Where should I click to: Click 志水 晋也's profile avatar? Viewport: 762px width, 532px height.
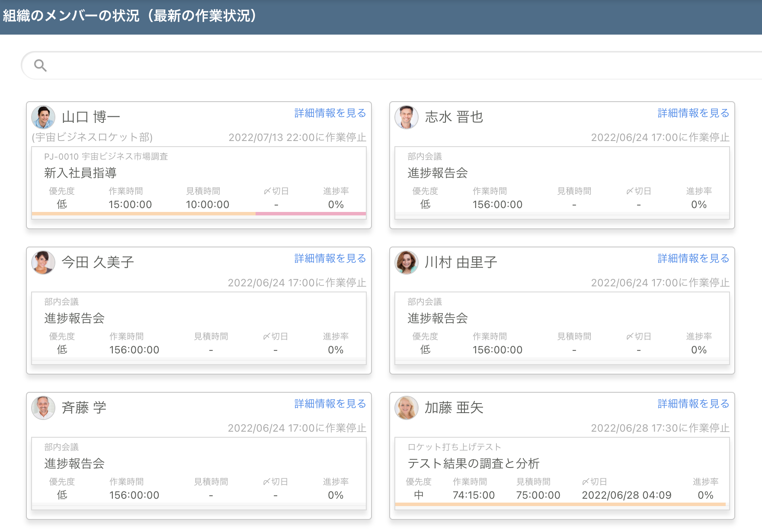pos(407,117)
